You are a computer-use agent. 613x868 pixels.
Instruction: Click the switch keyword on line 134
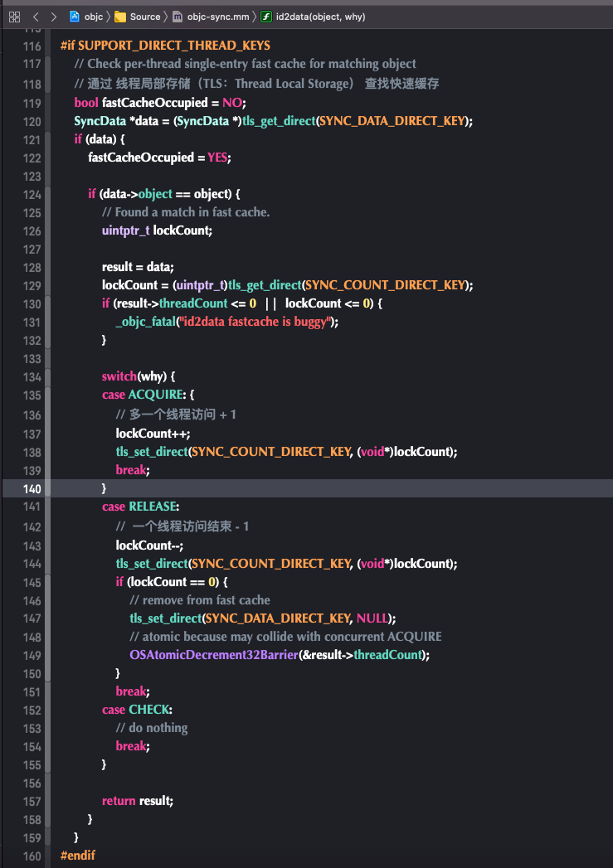(x=119, y=376)
